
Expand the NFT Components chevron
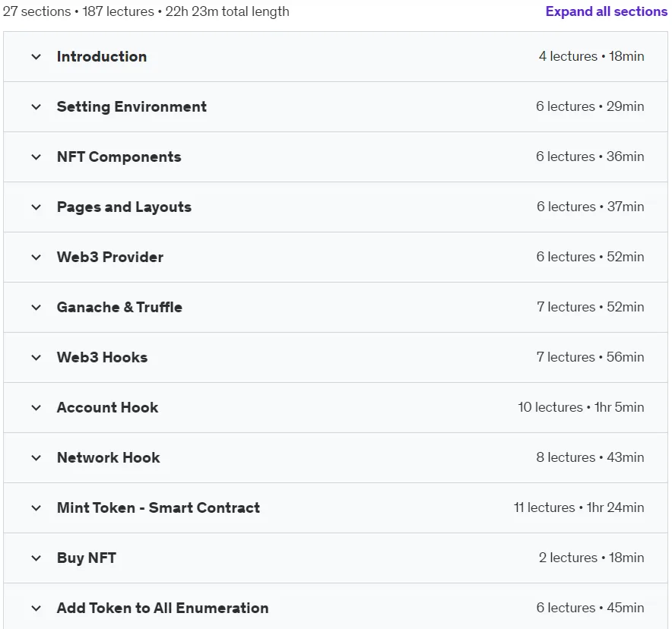click(x=36, y=156)
